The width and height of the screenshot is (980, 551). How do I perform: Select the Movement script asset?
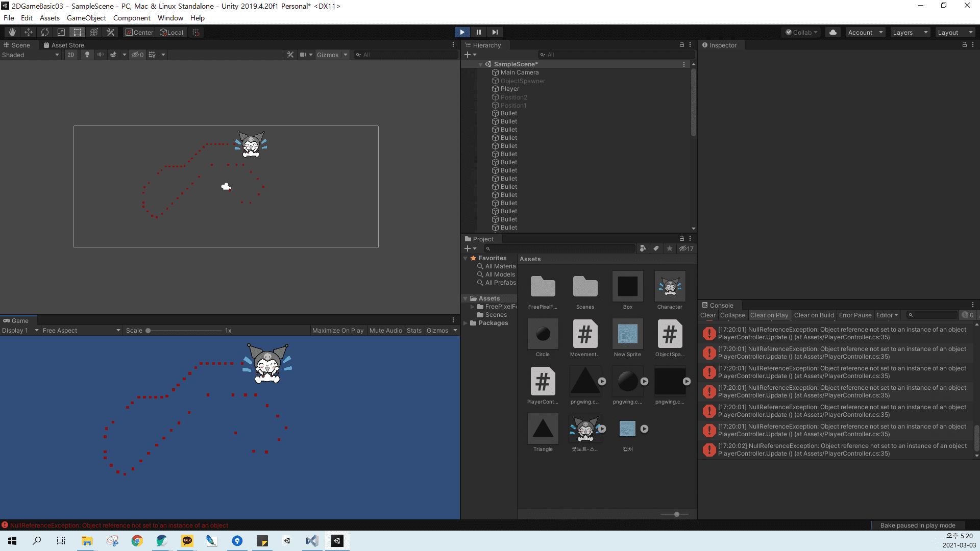(585, 338)
